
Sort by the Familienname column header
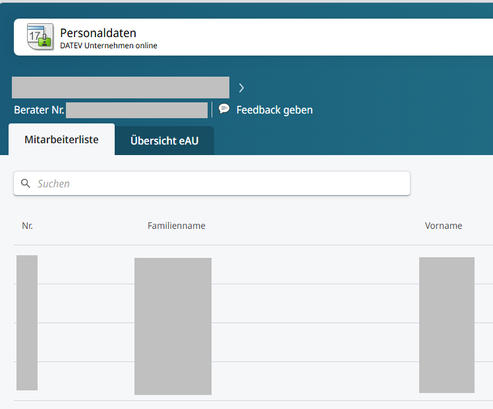tap(176, 226)
